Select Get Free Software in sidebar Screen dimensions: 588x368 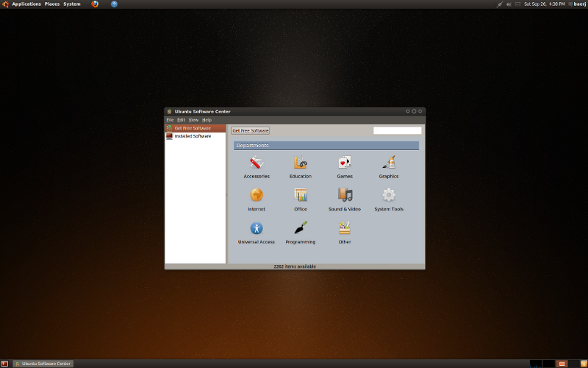click(195, 128)
